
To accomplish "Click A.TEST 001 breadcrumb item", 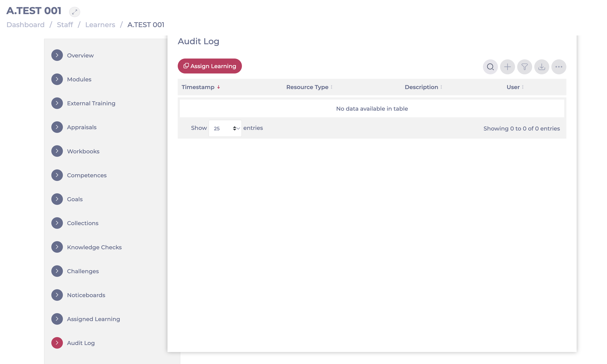I will pyautogui.click(x=146, y=25).
